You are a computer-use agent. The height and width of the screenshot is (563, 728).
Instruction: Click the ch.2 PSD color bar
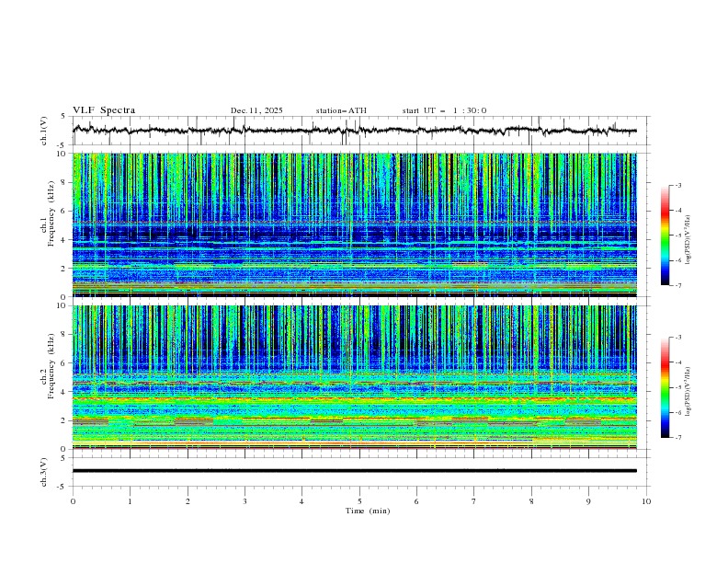click(665, 387)
